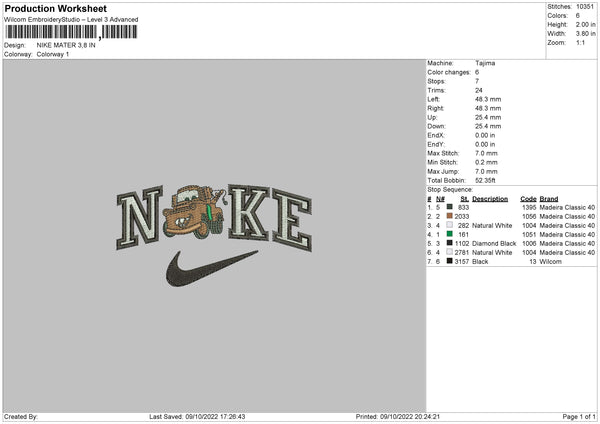Click the Created By footer label
The width and height of the screenshot is (600, 424).
21,417
